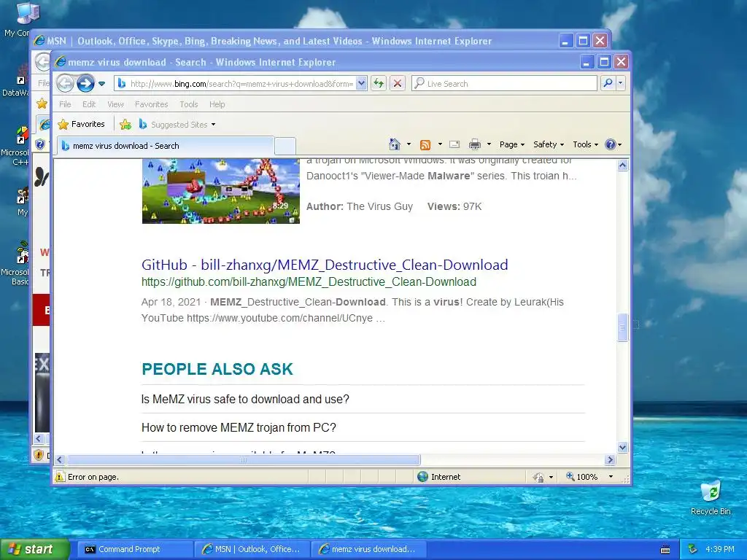This screenshot has width=747, height=560.
Task: Click the MEMZ video thumbnail
Action: pyautogui.click(x=220, y=191)
